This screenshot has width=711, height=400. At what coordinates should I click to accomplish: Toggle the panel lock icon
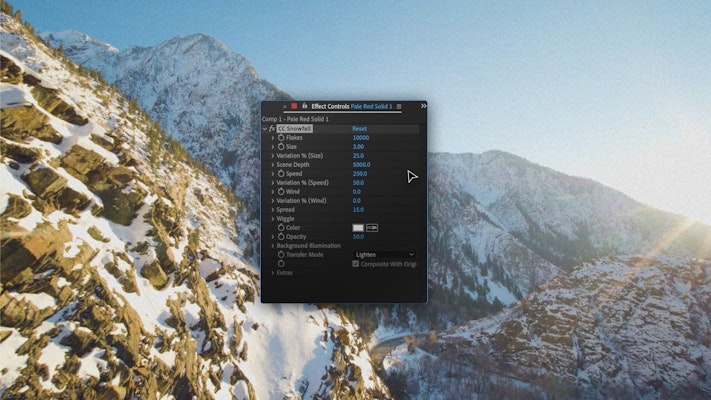304,106
